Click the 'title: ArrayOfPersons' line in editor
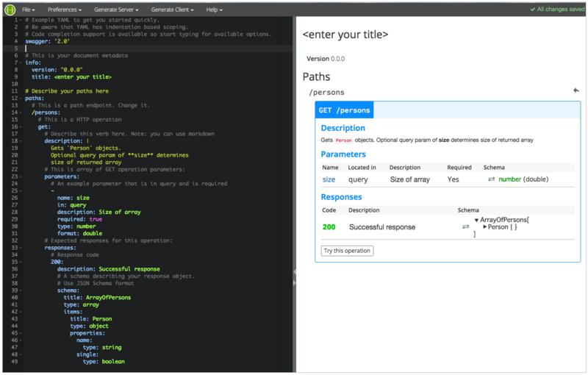Image resolution: width=588 pixels, height=375 pixels. 97,298
